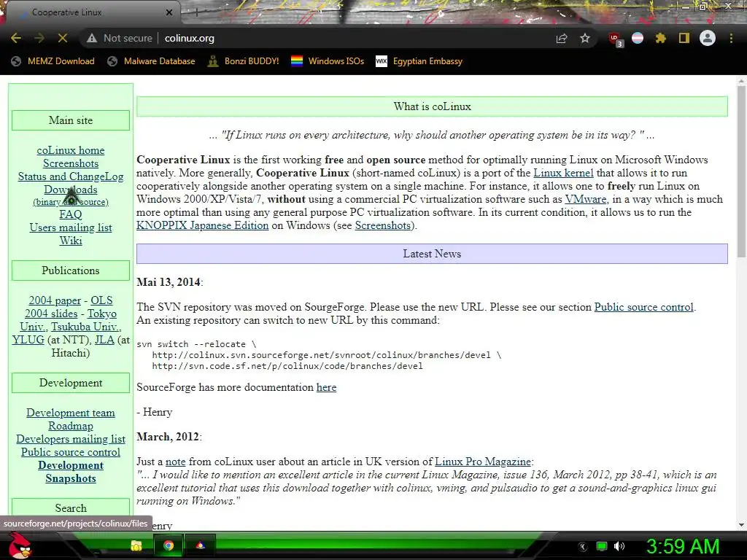Follow the VMware link
The width and height of the screenshot is (747, 560).
[x=586, y=199]
